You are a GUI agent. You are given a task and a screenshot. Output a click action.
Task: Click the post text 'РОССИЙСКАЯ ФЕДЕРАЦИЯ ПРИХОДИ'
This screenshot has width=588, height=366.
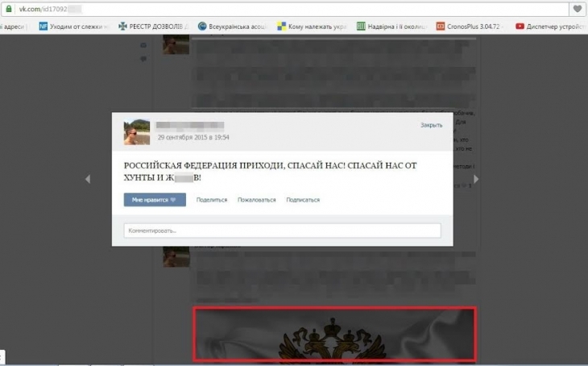[x=206, y=165]
